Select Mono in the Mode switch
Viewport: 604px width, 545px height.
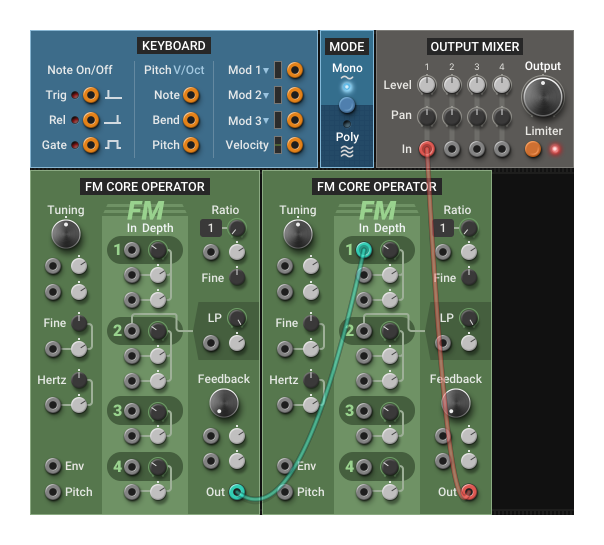click(x=347, y=69)
